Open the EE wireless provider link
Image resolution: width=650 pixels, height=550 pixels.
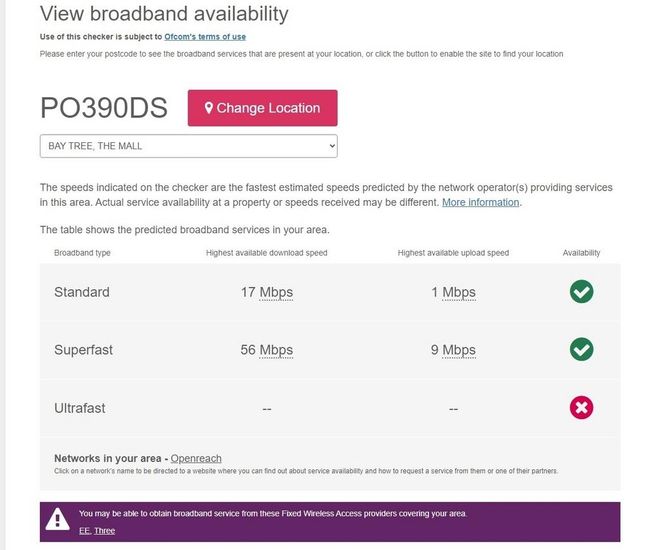pyautogui.click(x=84, y=530)
